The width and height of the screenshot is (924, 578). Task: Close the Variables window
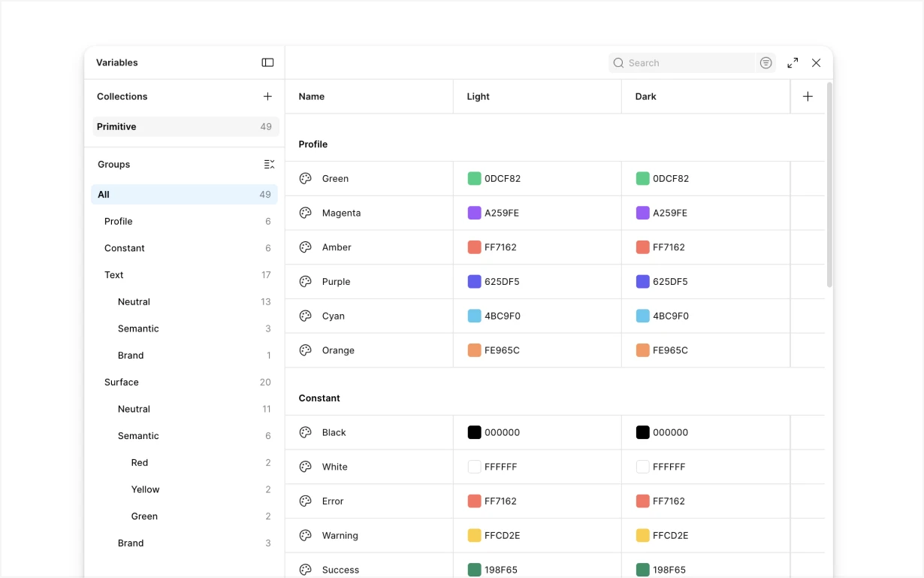[817, 63]
